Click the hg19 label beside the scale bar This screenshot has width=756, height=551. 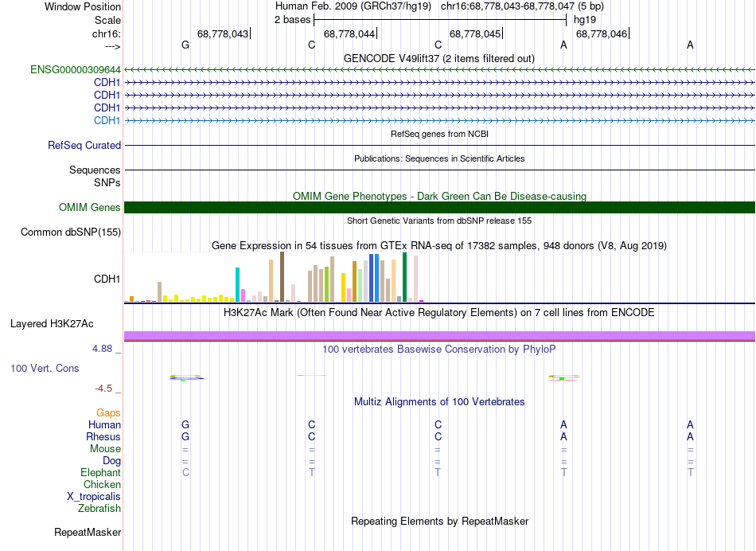(585, 20)
